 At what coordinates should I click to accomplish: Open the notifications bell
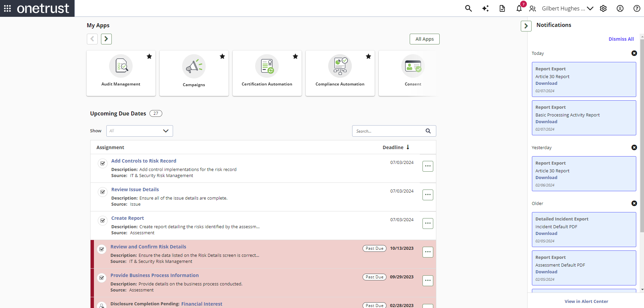[x=519, y=8]
